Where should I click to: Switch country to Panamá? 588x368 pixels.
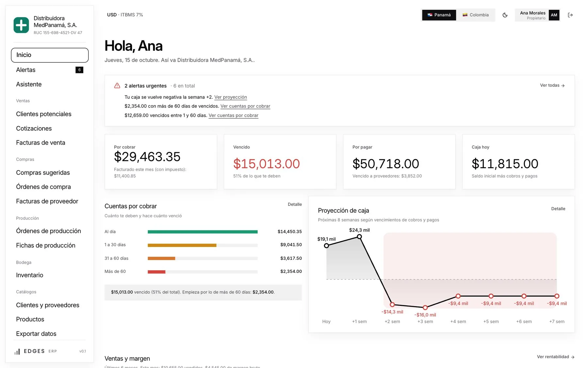point(439,15)
